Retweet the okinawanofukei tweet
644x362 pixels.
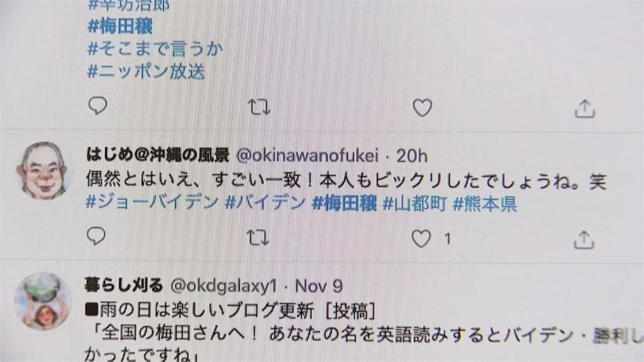tap(258, 238)
